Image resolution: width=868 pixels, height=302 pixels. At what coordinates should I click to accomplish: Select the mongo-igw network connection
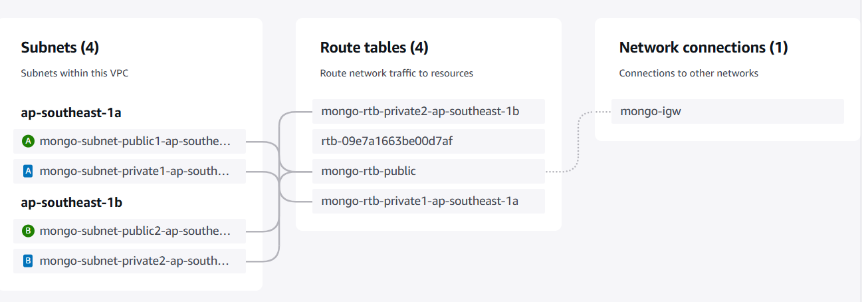pos(728,111)
